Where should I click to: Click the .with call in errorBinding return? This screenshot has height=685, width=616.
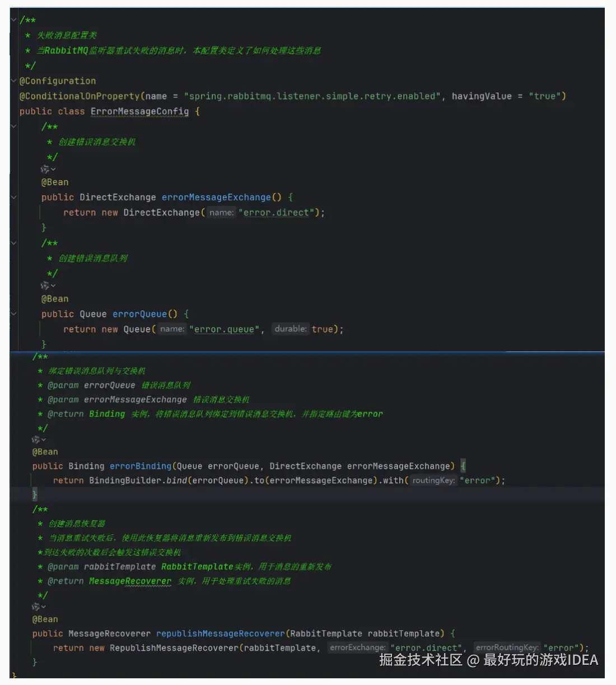(393, 480)
